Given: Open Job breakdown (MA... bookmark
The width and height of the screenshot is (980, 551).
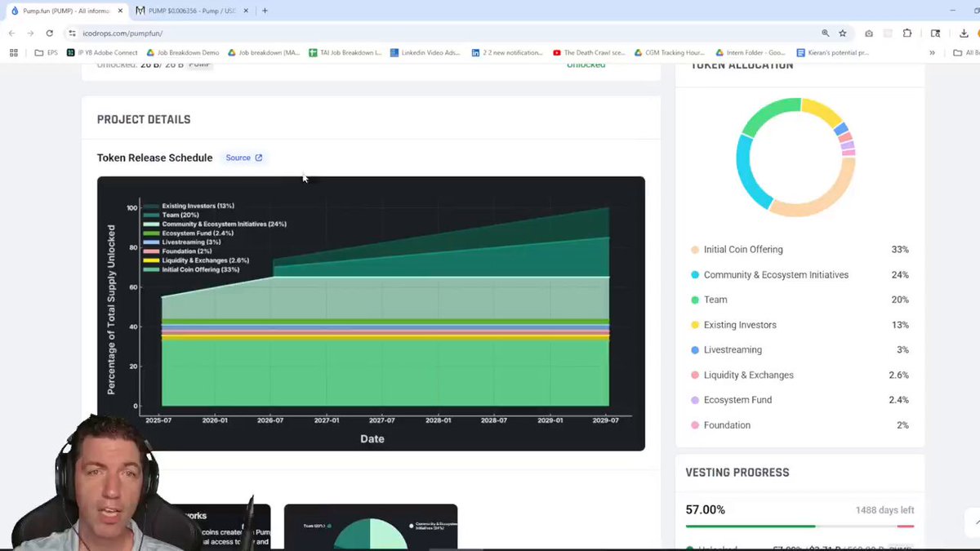Looking at the screenshot, I should click(264, 52).
